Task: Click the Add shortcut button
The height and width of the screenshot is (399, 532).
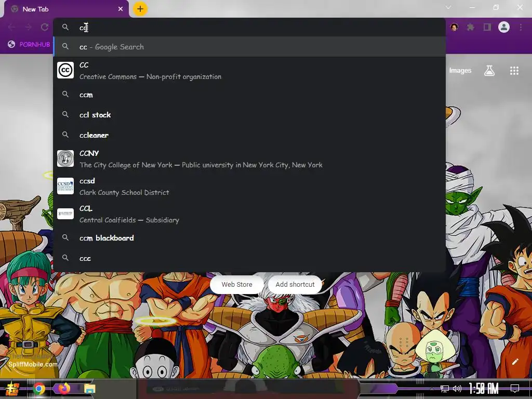Action: (x=295, y=285)
